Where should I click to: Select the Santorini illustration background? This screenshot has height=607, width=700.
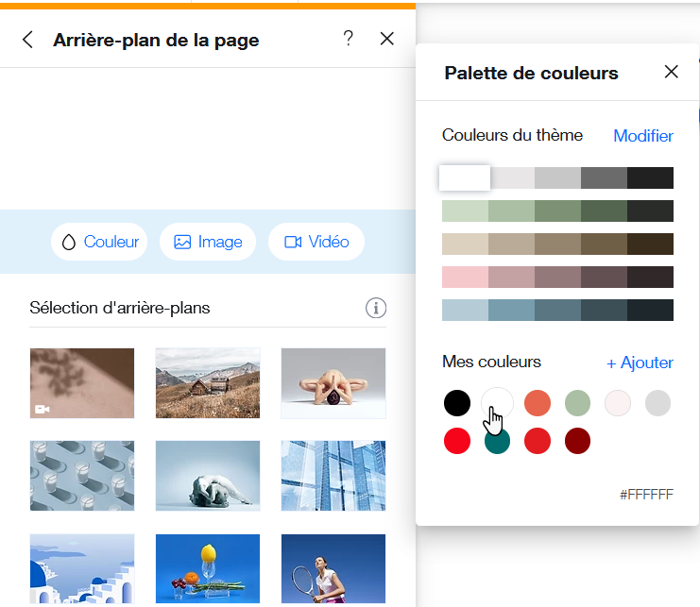(82, 569)
